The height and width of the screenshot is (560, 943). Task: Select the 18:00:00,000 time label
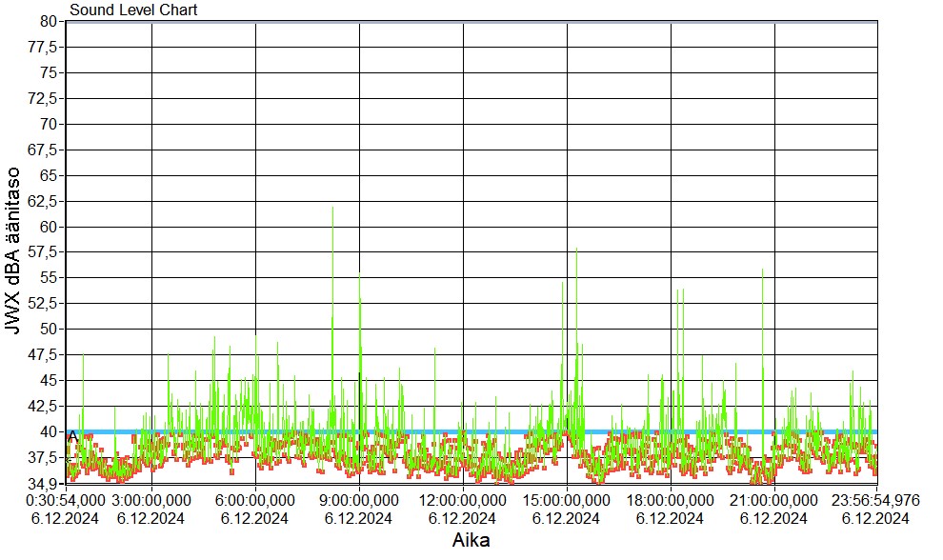click(671, 500)
